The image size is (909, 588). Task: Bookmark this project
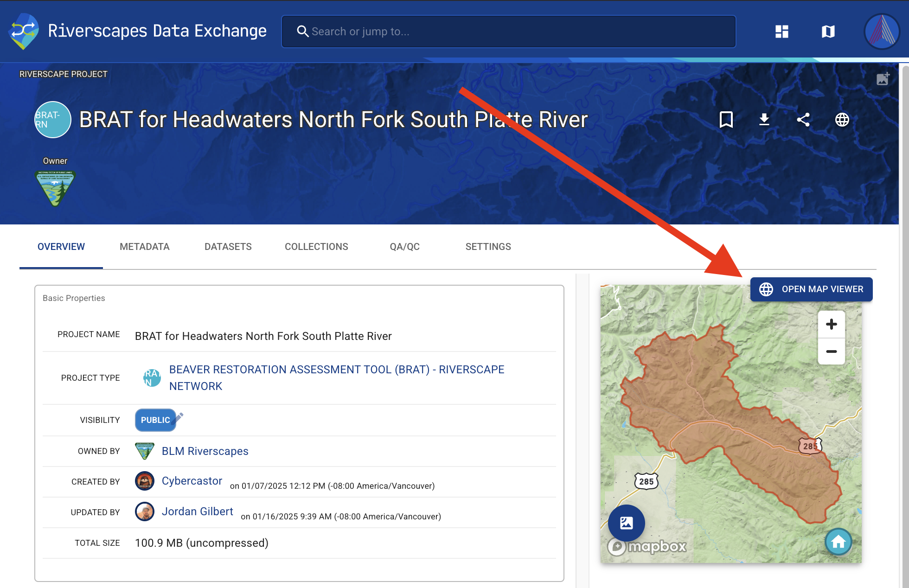(x=726, y=120)
